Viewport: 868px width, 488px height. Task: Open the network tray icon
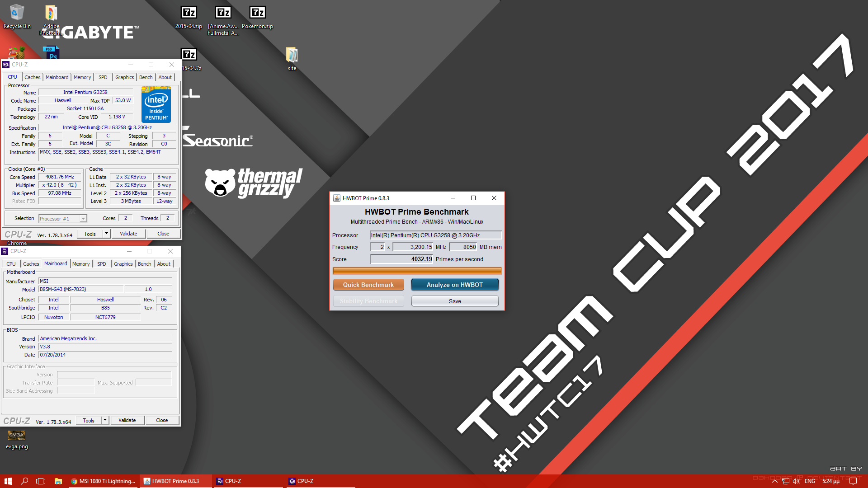pos(786,481)
